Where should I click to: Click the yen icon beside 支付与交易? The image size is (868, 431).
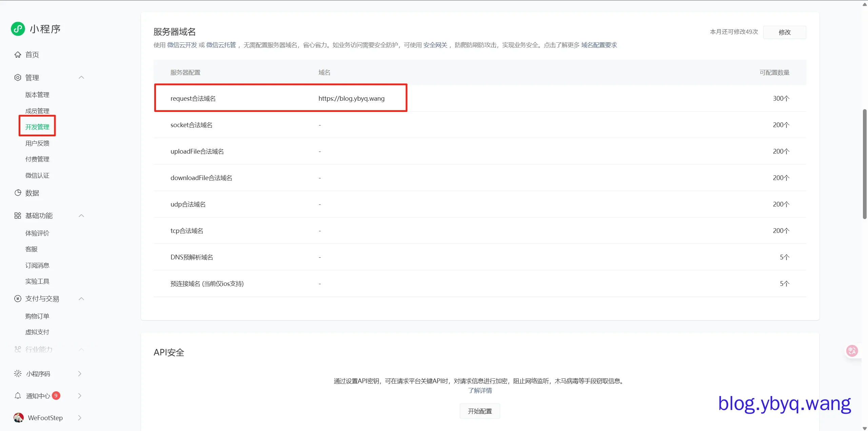click(18, 299)
